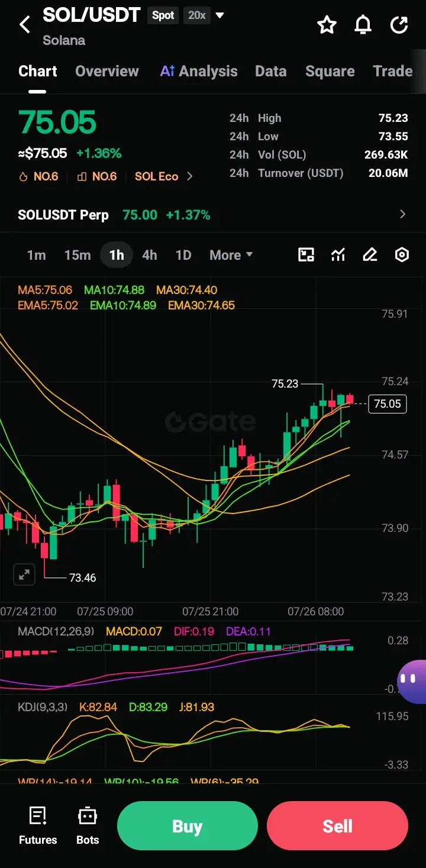Select the drawing pencil tool
The image size is (426, 868).
370,255
